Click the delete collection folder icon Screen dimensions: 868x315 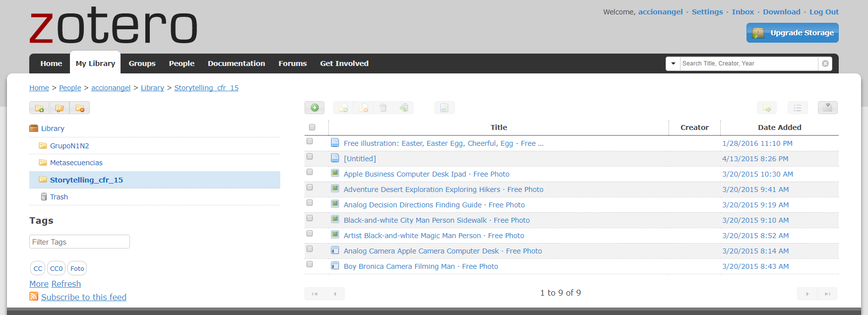80,108
